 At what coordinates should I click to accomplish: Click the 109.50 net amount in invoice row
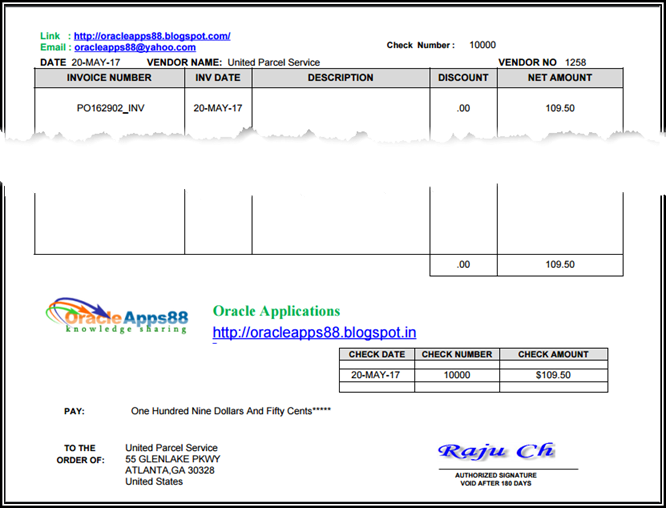click(x=560, y=108)
